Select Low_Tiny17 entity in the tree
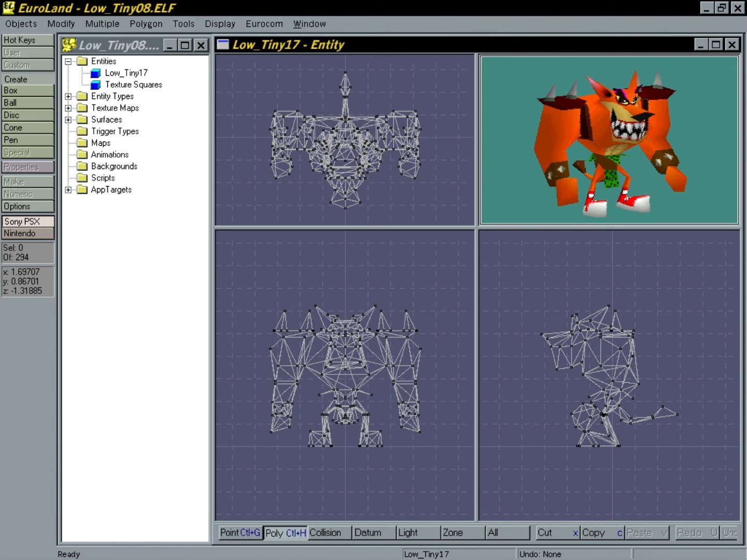Screen dimensions: 747x560 (126, 73)
